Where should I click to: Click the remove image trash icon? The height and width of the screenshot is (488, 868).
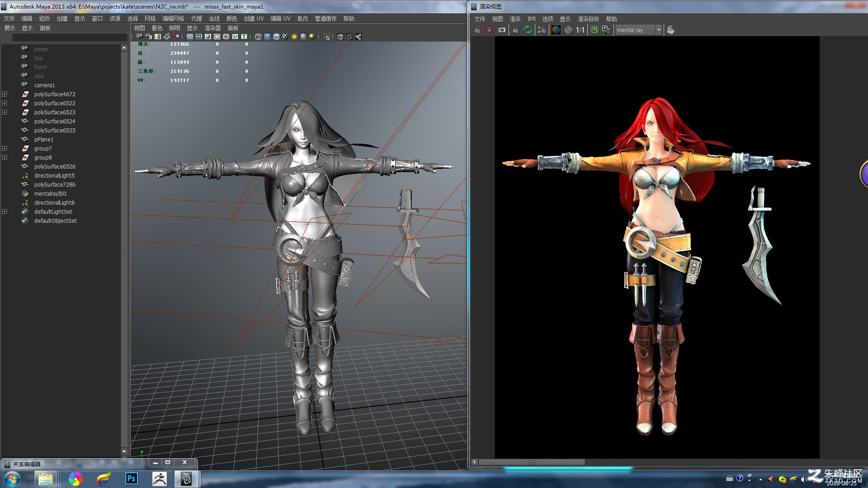click(x=606, y=30)
